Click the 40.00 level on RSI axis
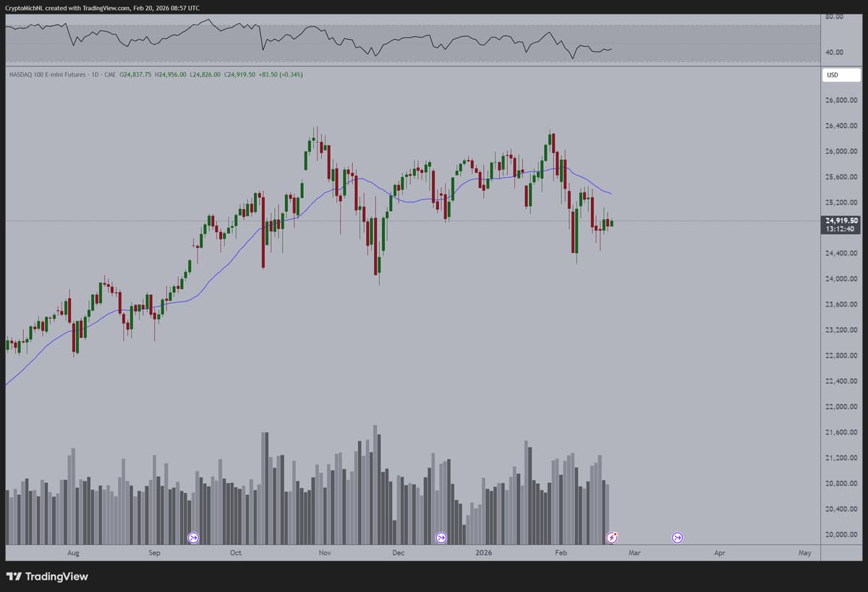 (835, 52)
